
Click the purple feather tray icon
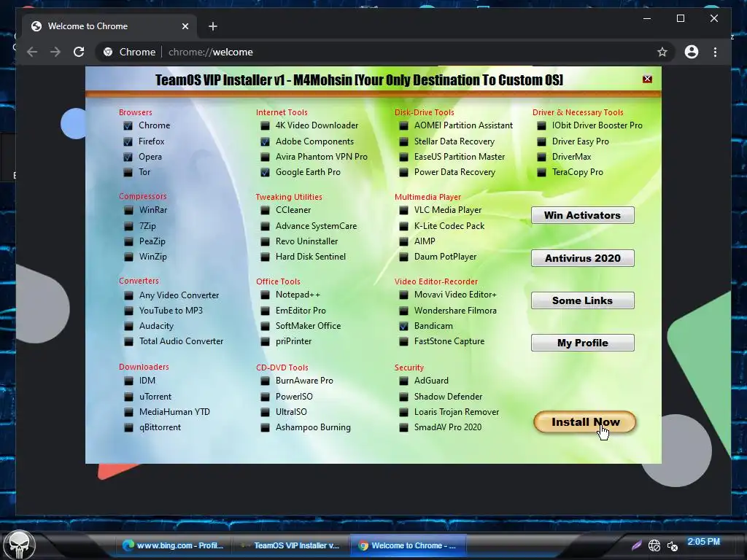pos(636,545)
